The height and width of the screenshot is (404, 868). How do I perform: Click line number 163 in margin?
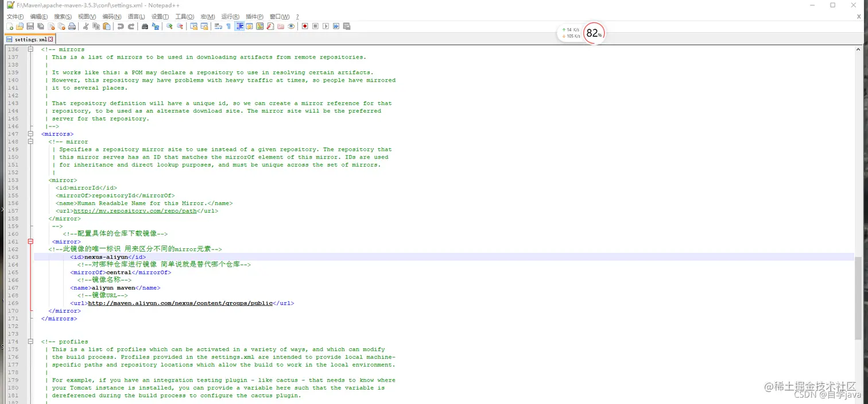click(13, 257)
